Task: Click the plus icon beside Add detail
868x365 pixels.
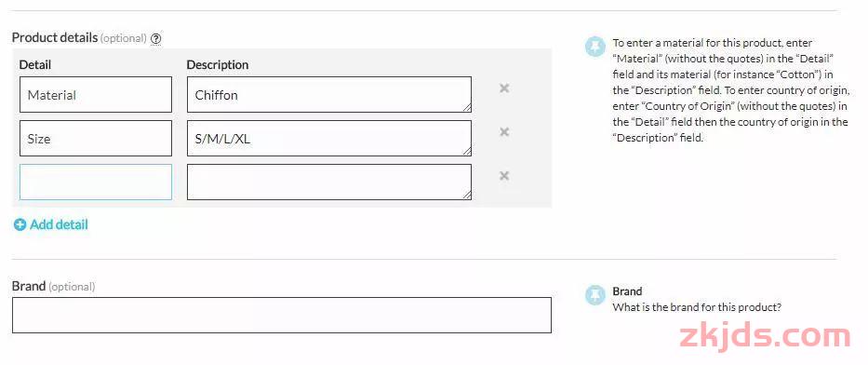Action: 20,225
